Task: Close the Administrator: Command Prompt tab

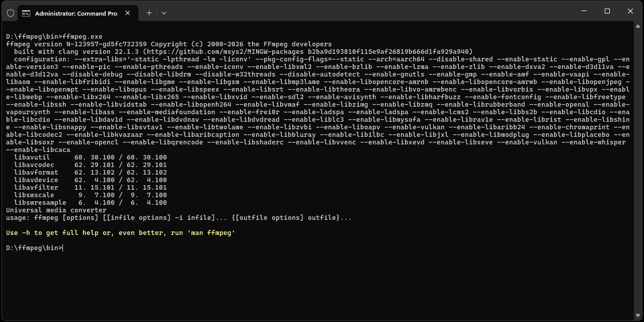Action: [127, 13]
